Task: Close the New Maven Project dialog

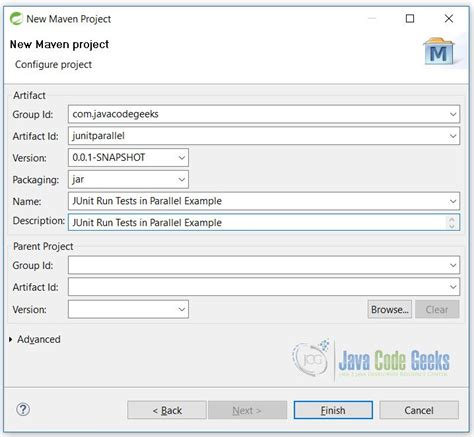Action: tap(449, 18)
